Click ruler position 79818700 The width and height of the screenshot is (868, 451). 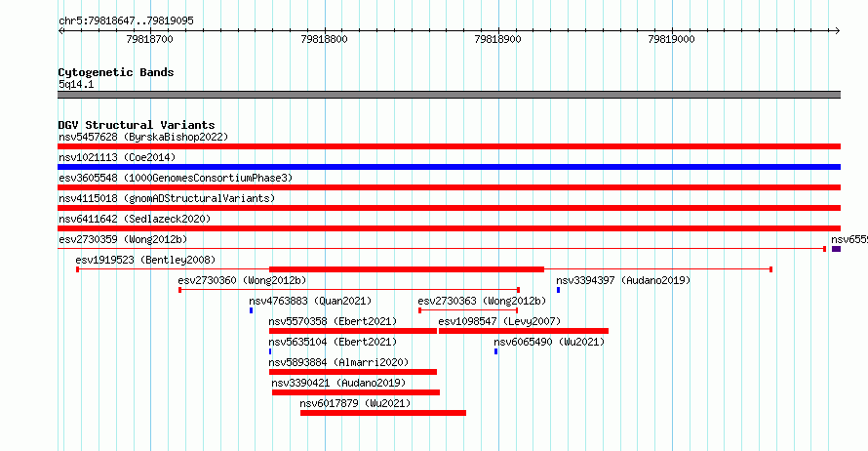[x=149, y=39]
